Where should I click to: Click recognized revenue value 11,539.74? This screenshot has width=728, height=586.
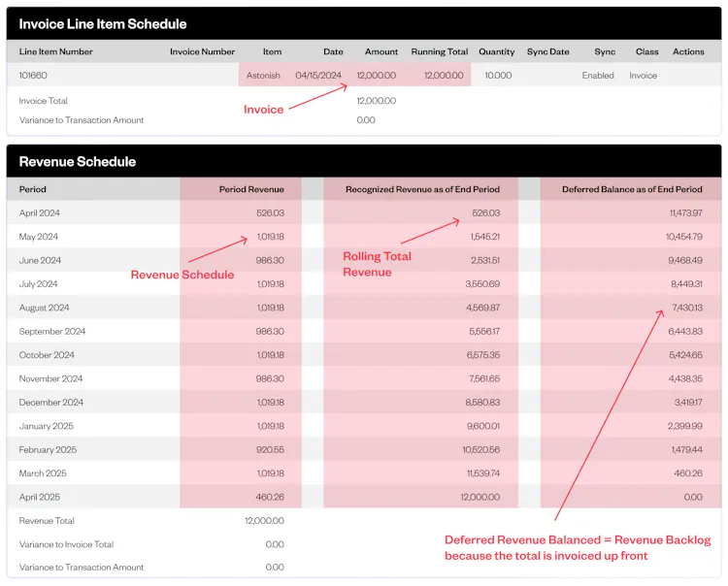coord(483,473)
